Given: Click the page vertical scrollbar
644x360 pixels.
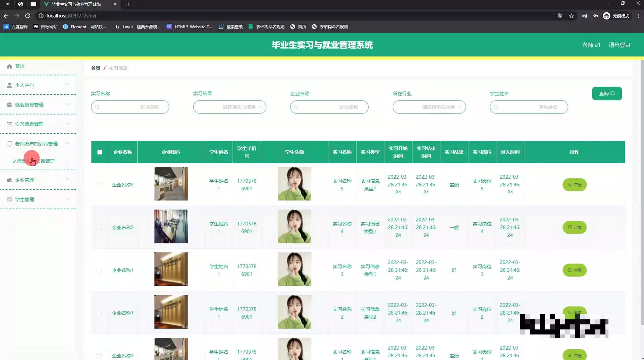Looking at the screenshot, I should tap(642, 192).
